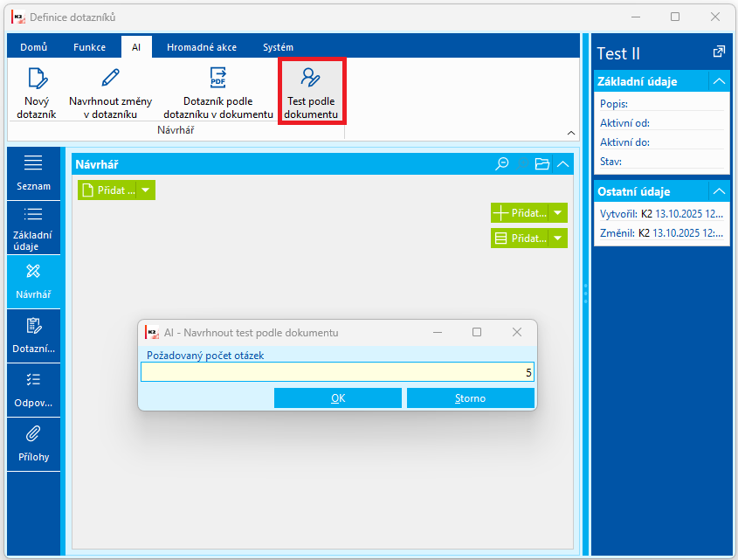Click the Aktivní od field
The width and height of the screenshot is (738, 560).
pos(662,123)
